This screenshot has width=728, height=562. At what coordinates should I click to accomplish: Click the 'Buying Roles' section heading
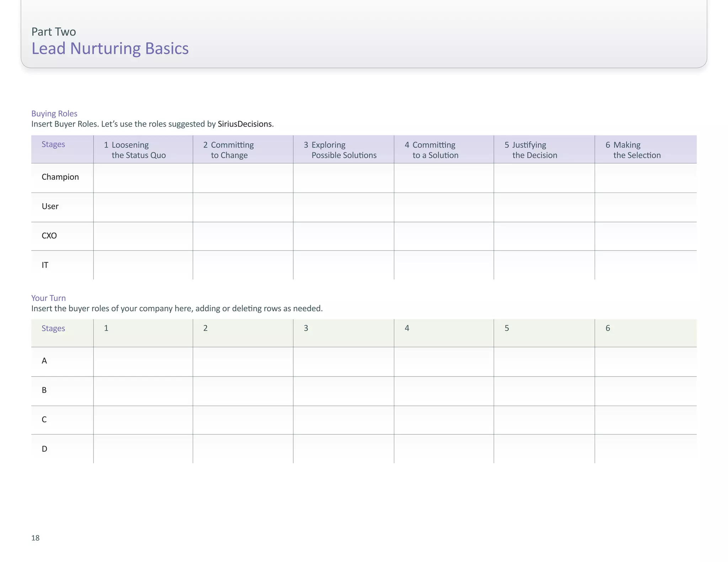(54, 114)
